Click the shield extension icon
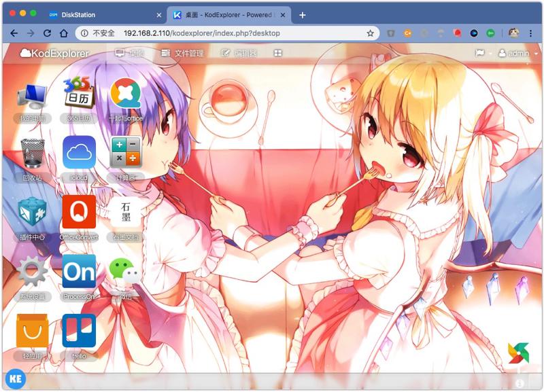This screenshot has height=392, width=544. pyautogui.click(x=390, y=33)
